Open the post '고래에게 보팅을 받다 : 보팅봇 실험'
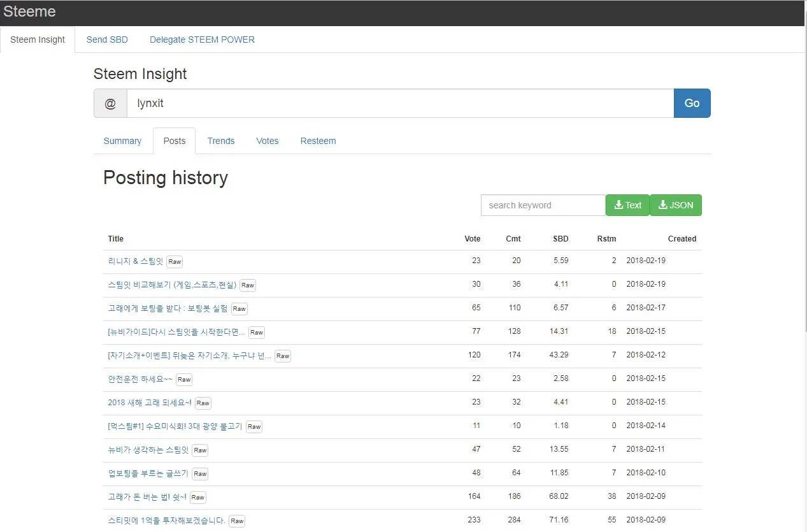This screenshot has width=807, height=532. (168, 308)
